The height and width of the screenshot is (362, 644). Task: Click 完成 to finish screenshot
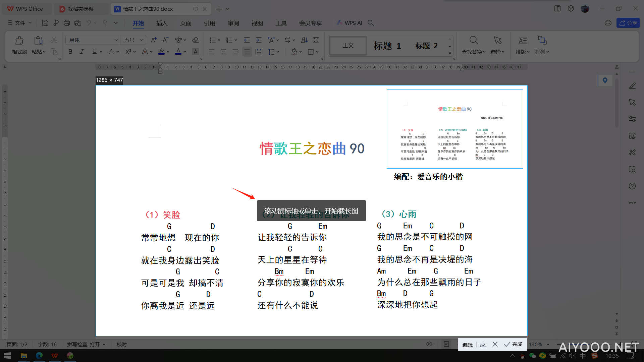pyautogui.click(x=513, y=344)
